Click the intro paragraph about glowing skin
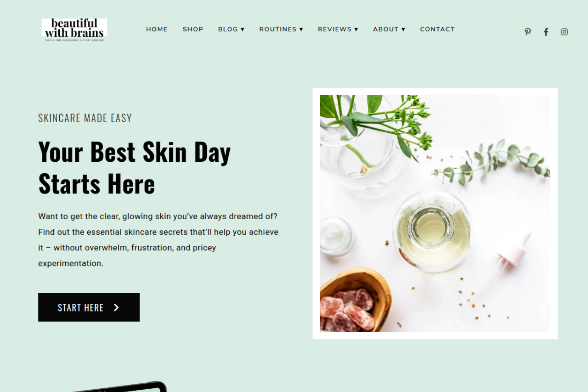The height and width of the screenshot is (392, 588). (x=158, y=240)
